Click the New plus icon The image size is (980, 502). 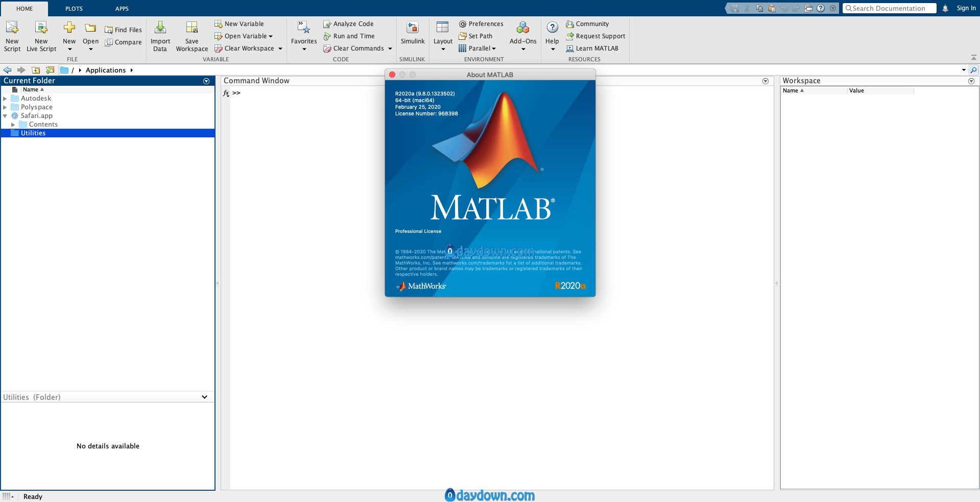coord(69,28)
